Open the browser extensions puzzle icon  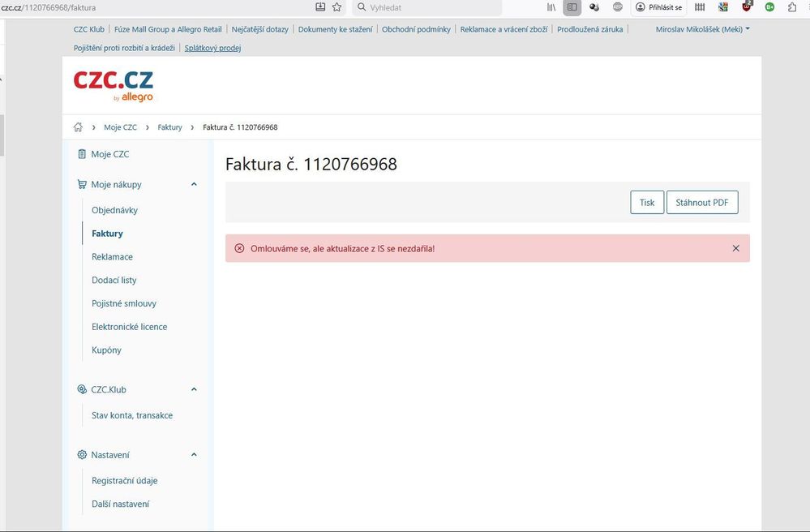(x=792, y=7)
